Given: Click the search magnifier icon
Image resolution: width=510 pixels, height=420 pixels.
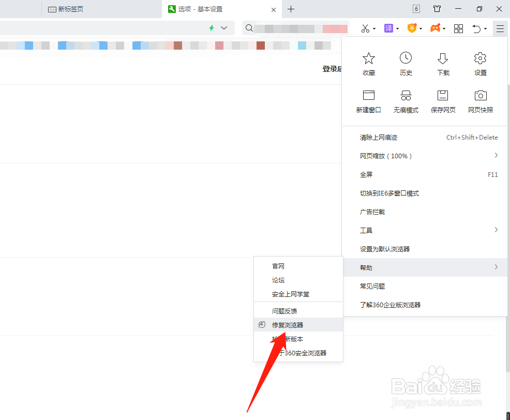Looking at the screenshot, I should (249, 28).
